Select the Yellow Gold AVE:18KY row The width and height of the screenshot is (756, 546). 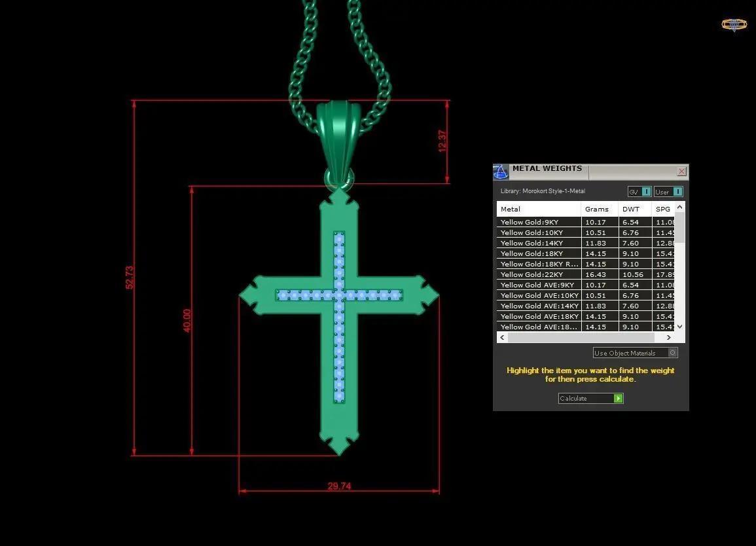pos(586,316)
